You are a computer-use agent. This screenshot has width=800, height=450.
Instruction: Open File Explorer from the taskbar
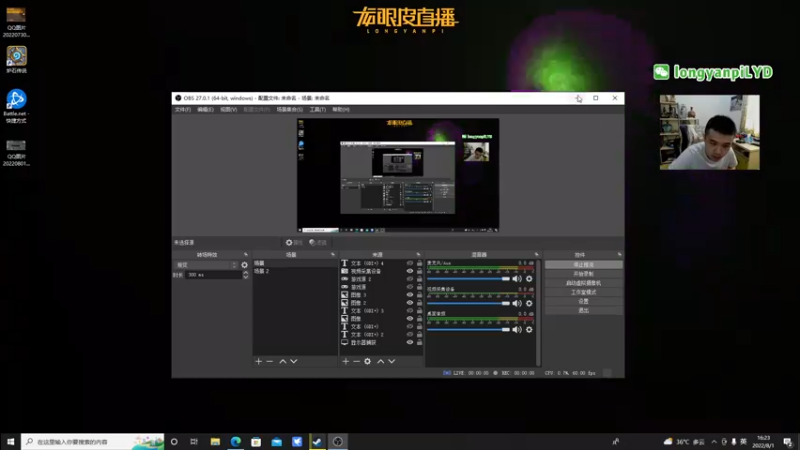(215, 442)
